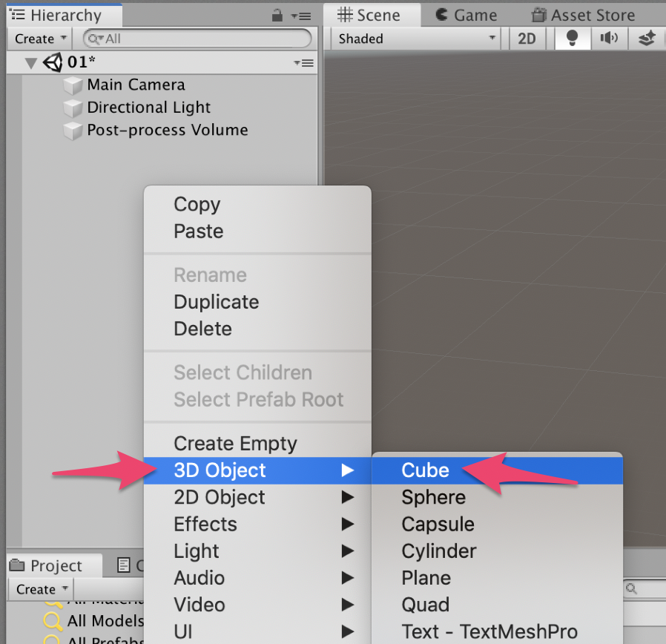Collapse the 01 scene tree

(x=30, y=63)
